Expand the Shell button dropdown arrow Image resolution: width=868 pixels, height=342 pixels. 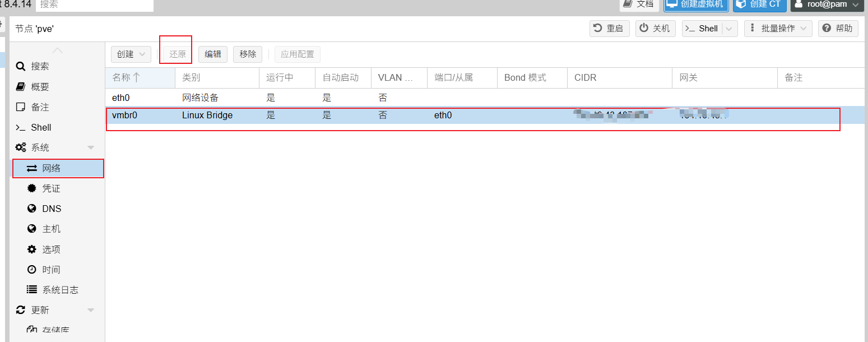730,29
